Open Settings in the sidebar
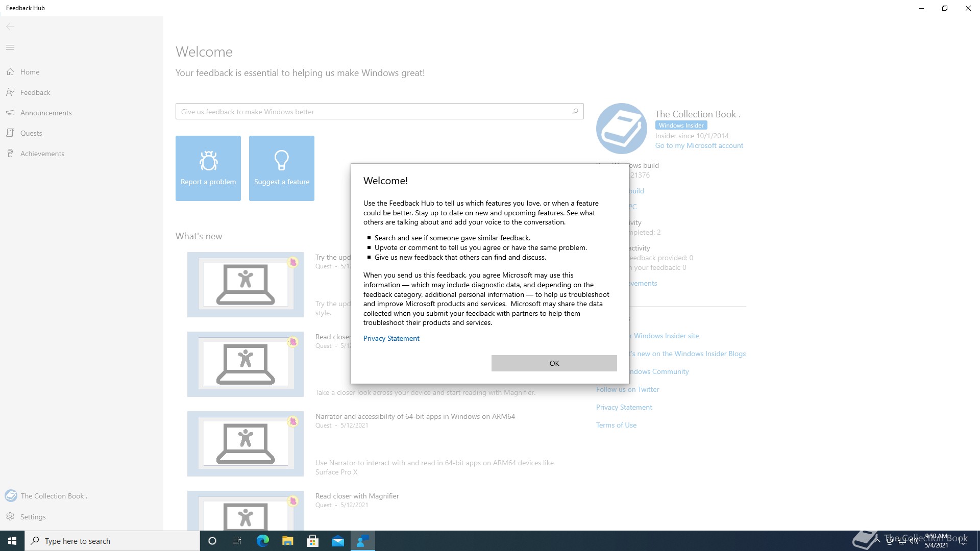The width and height of the screenshot is (980, 551). [82, 517]
